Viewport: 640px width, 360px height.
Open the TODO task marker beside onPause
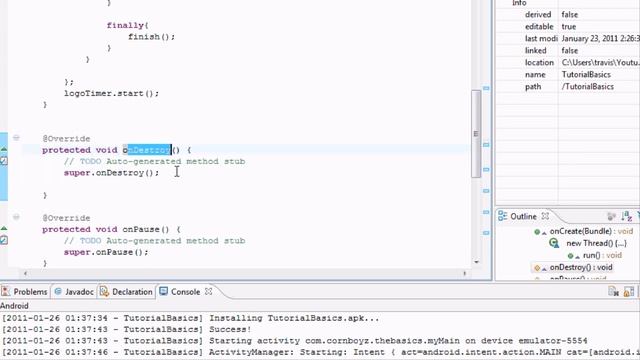pos(4,240)
